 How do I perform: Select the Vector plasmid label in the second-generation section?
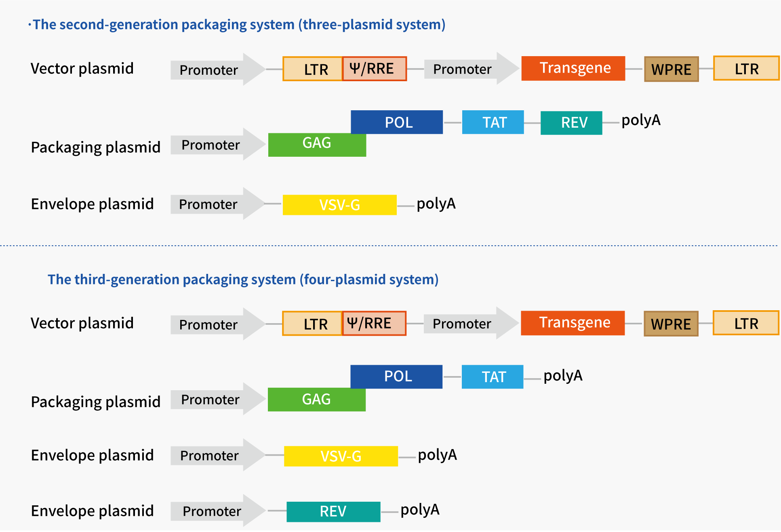82,69
